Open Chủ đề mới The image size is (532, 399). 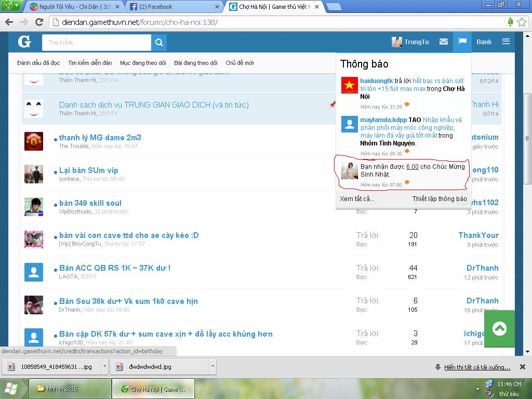(240, 63)
